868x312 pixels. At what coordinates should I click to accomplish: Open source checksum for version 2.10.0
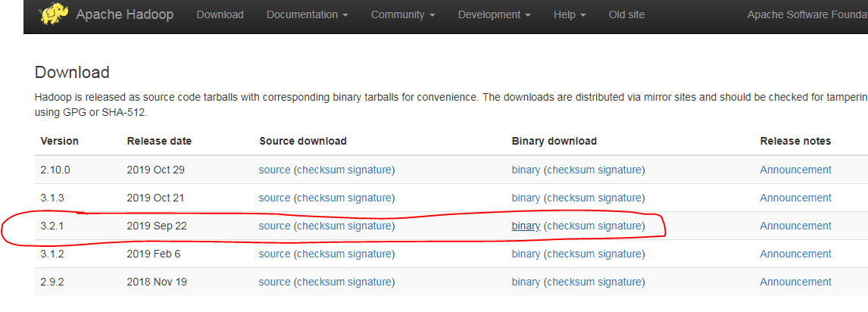(x=320, y=170)
